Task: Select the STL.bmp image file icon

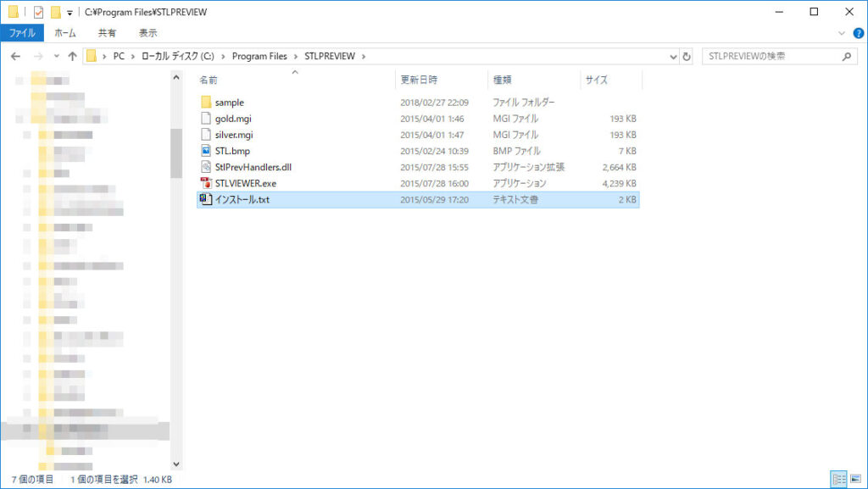Action: click(x=205, y=151)
